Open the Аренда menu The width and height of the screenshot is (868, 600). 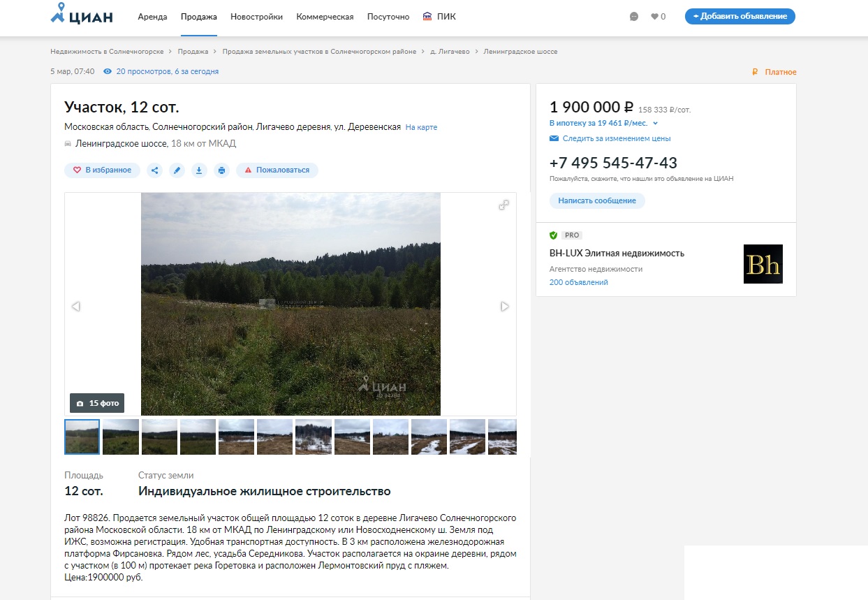tap(153, 17)
